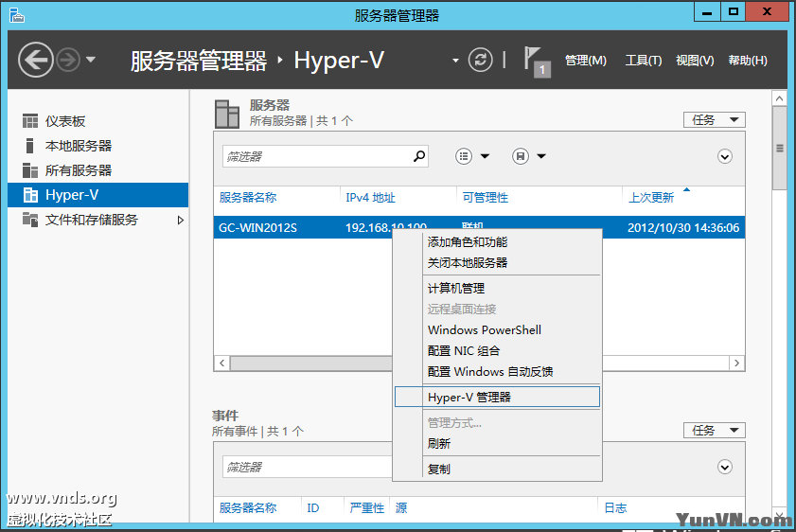
Task: Sort events by 严重性 column
Action: 367,507
